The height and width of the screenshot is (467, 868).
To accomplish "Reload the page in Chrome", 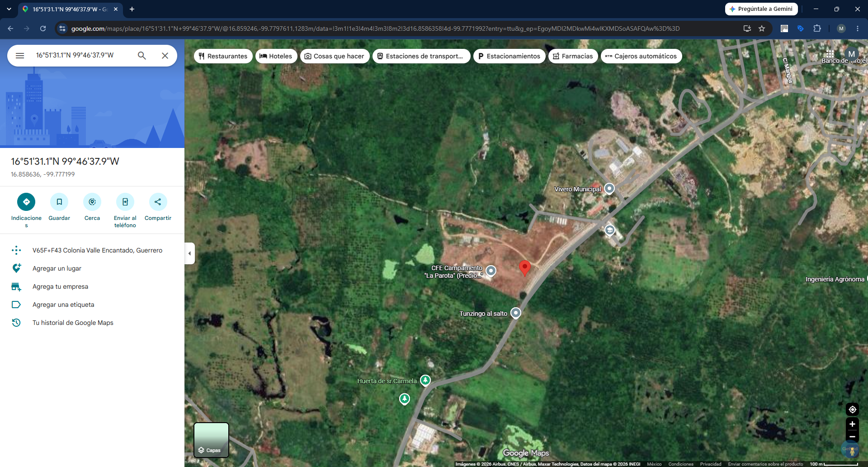I will pos(43,29).
